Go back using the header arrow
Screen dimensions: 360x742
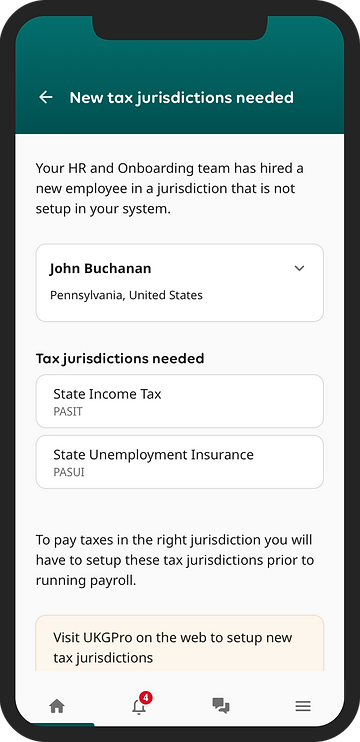pos(46,97)
